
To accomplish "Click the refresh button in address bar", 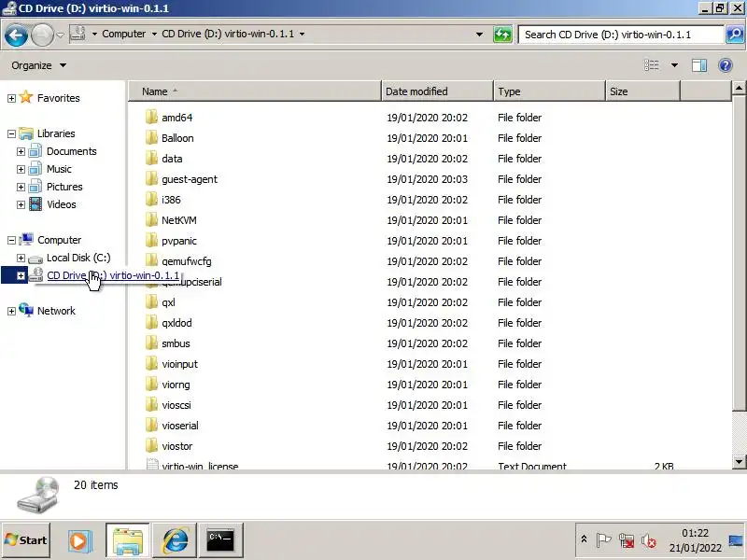I will point(502,35).
